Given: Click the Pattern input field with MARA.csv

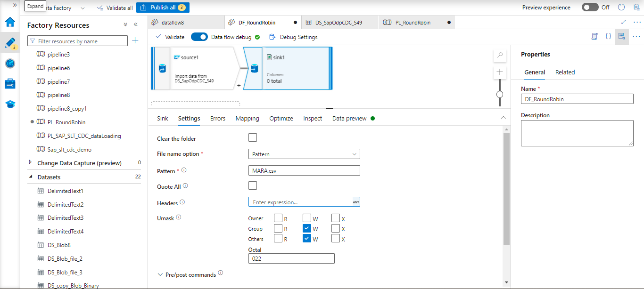Looking at the screenshot, I should [304, 170].
